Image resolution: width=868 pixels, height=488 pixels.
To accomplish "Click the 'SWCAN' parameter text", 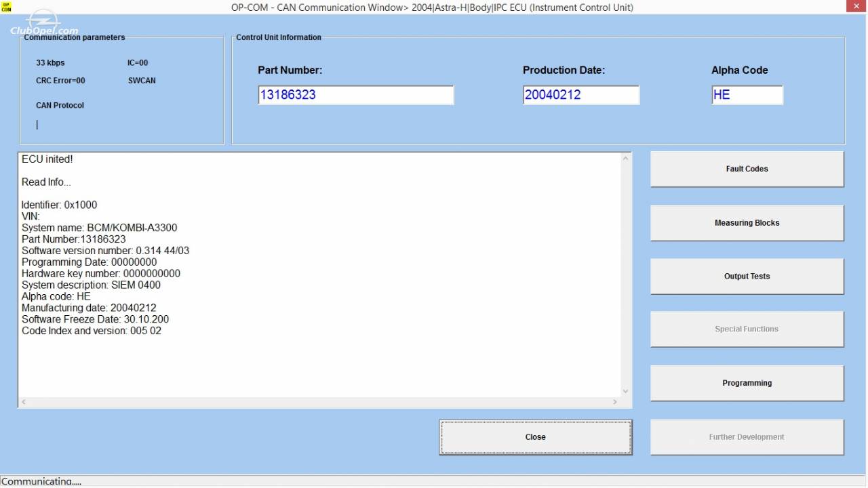I will [142, 81].
